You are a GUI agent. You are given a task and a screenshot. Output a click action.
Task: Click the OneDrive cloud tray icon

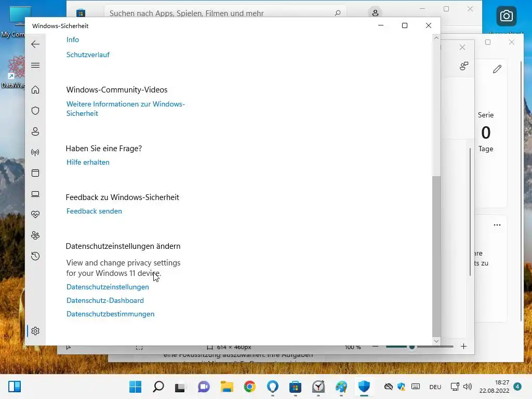(389, 387)
